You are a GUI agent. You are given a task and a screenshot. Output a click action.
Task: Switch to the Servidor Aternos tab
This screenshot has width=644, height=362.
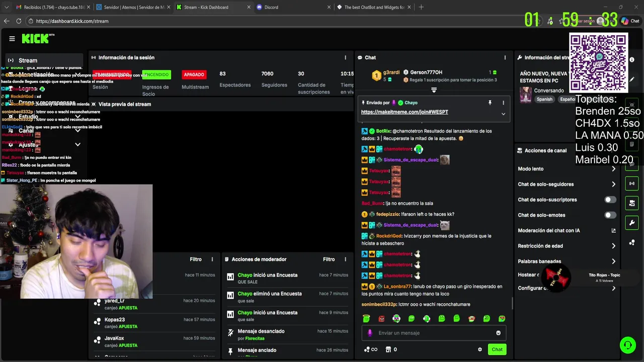(133, 7)
